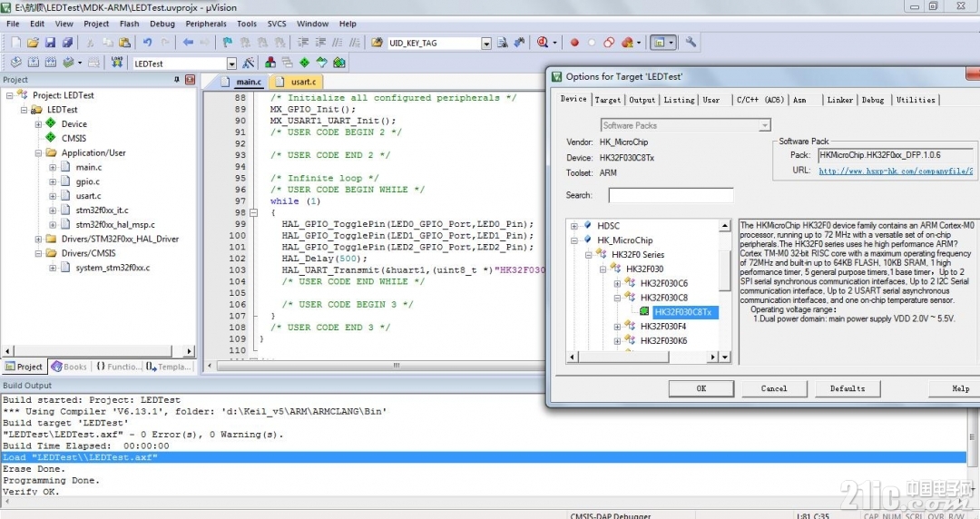Click the Open file toolbar icon
Screen dimensions: 980x519
point(34,43)
